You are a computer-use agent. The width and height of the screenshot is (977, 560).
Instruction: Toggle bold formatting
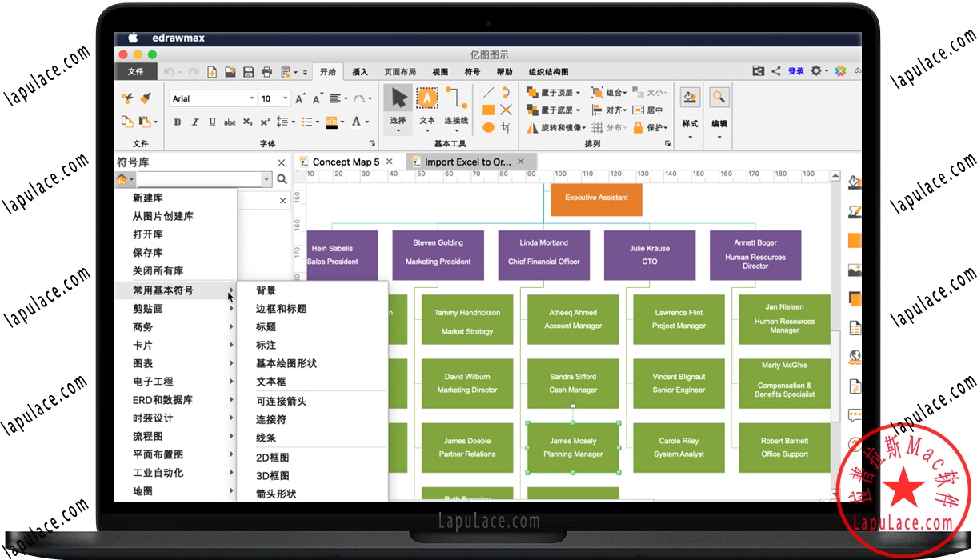[x=176, y=122]
